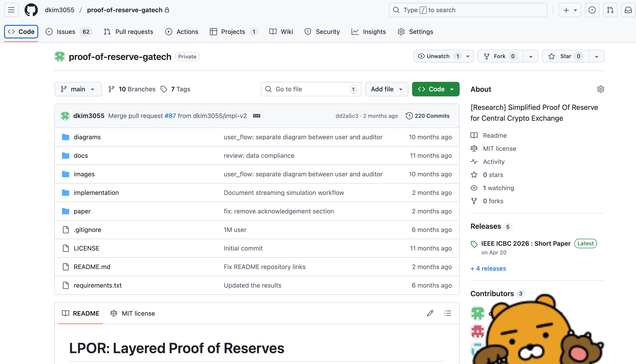Go to GitHub home via Octocat logo
This screenshot has width=636, height=364.
click(x=31, y=10)
